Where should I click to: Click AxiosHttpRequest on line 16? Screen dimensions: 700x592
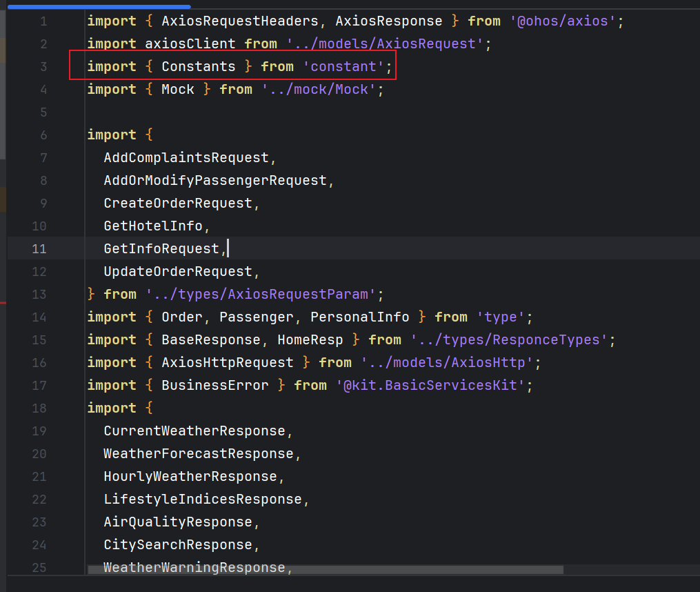click(x=228, y=363)
